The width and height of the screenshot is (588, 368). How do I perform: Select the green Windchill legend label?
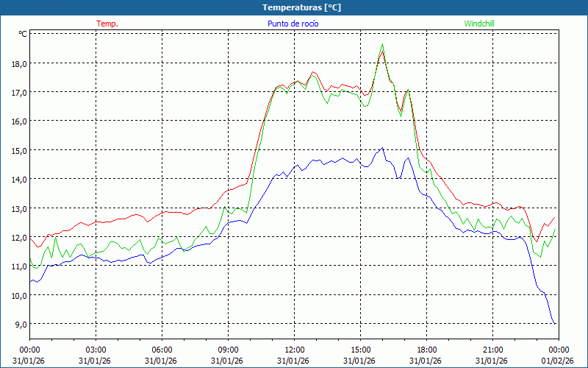click(x=479, y=24)
